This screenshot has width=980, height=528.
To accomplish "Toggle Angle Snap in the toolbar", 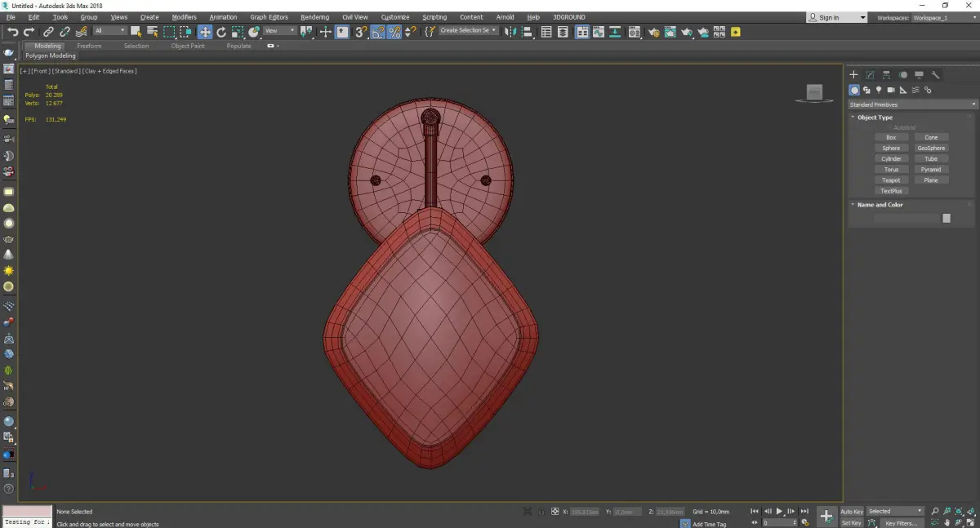I will point(378,32).
